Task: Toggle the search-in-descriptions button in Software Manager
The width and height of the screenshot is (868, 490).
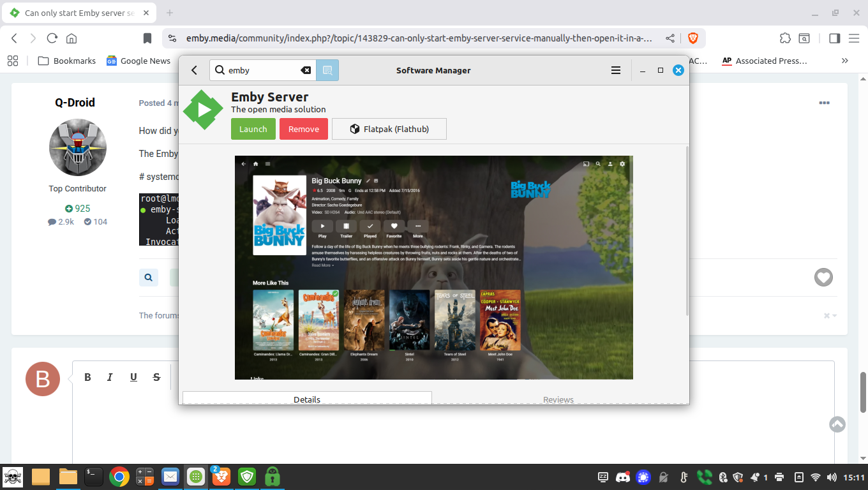Action: 327,70
